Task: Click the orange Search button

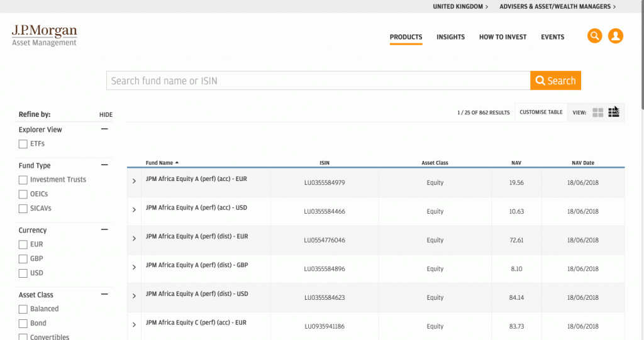Action: coord(555,80)
